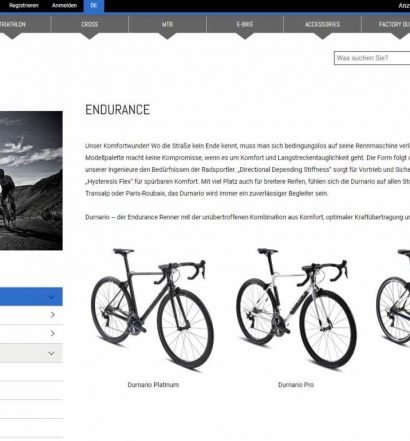The height and width of the screenshot is (441, 410).
Task: Open the MTB navigation menu
Action: (x=167, y=24)
